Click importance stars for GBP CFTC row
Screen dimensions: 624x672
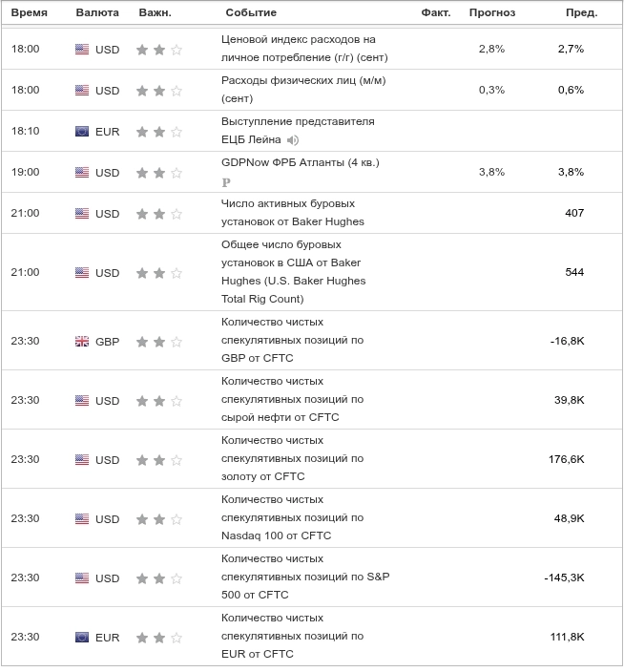pos(158,342)
